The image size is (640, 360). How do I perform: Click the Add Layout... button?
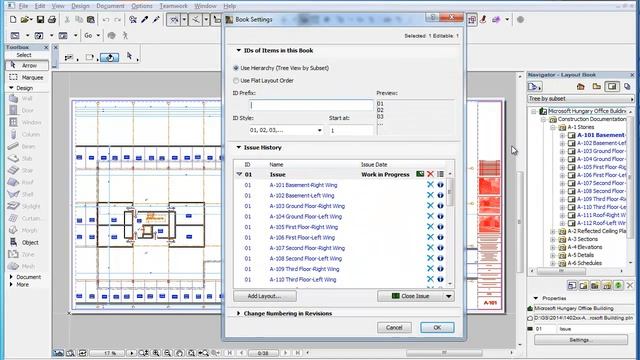pyautogui.click(x=265, y=296)
